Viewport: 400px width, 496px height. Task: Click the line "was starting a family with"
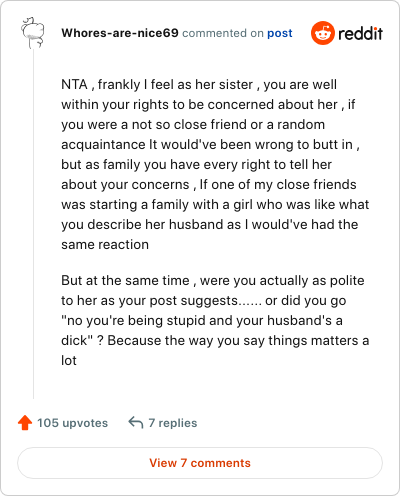point(215,205)
